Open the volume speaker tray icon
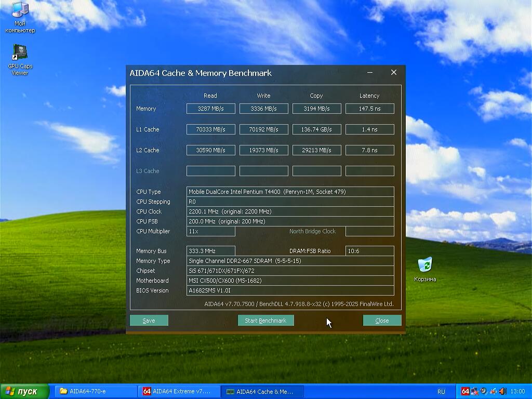The height and width of the screenshot is (399, 532). (x=502, y=391)
